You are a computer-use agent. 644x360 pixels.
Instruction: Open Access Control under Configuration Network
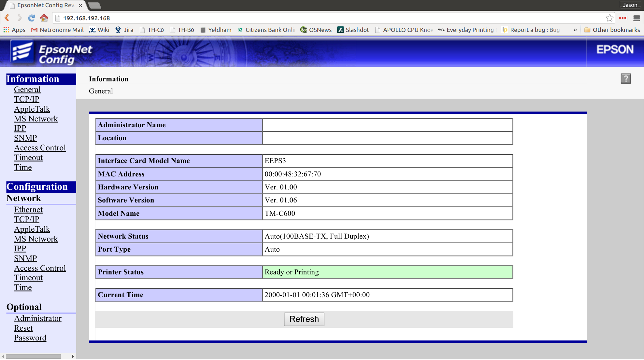pyautogui.click(x=40, y=268)
